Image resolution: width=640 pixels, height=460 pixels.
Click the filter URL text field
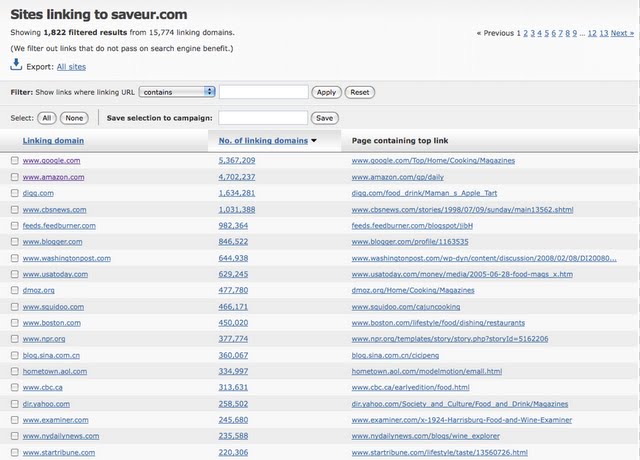pyautogui.click(x=264, y=92)
